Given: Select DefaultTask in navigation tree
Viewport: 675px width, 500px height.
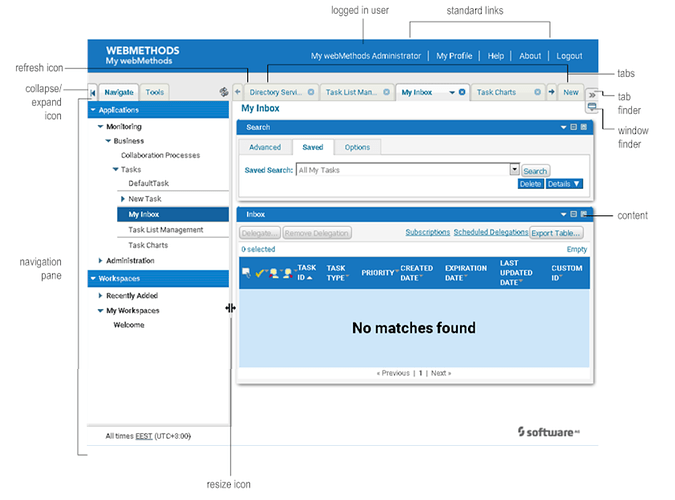Looking at the screenshot, I should click(149, 183).
